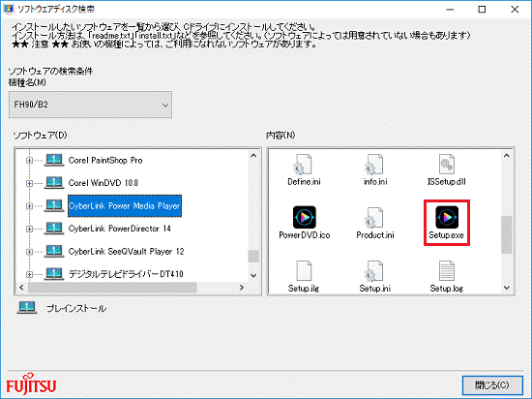Click the CyberLink Power Media Player laptop icon

[x=54, y=205]
